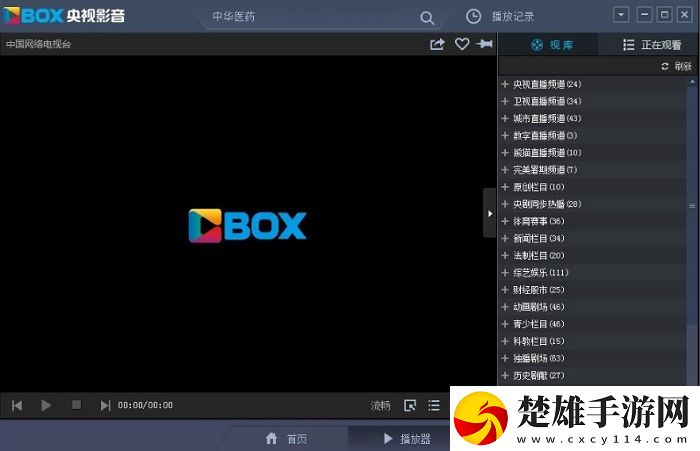Open the 流畅 quality selector
This screenshot has width=700, height=451.
(380, 405)
